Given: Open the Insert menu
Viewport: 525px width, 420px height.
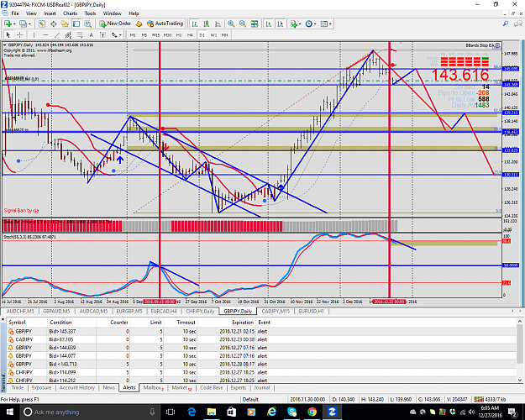Looking at the screenshot, I should (x=50, y=13).
